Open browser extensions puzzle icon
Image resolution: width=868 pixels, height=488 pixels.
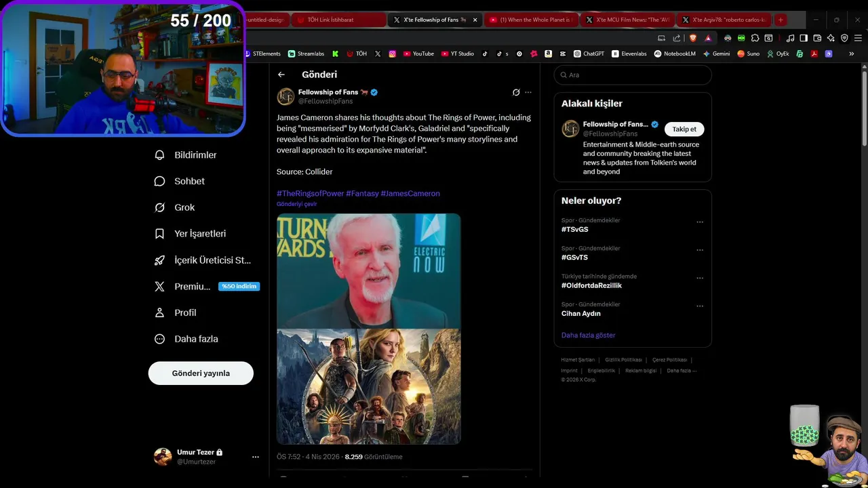pos(755,38)
